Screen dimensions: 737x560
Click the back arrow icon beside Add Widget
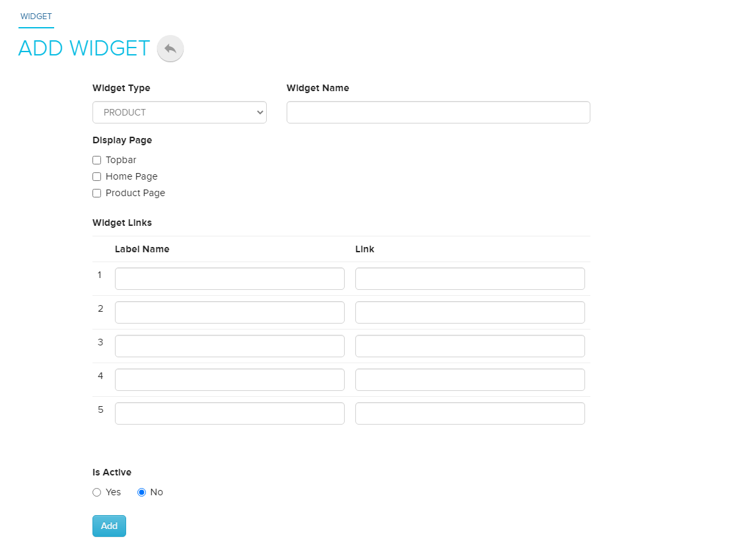170,48
